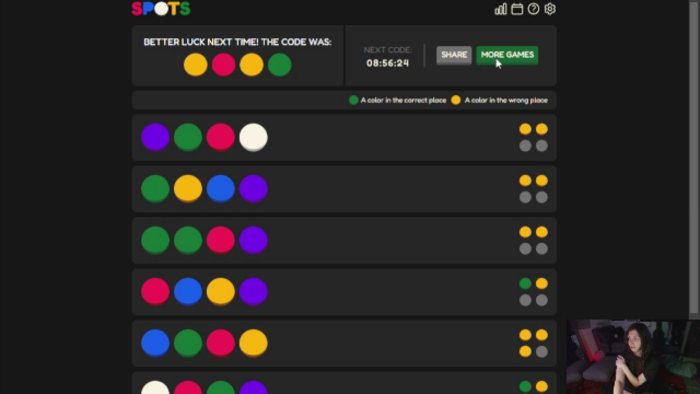Select the green spot in revealed code
This screenshot has width=700, height=394.
tap(279, 65)
